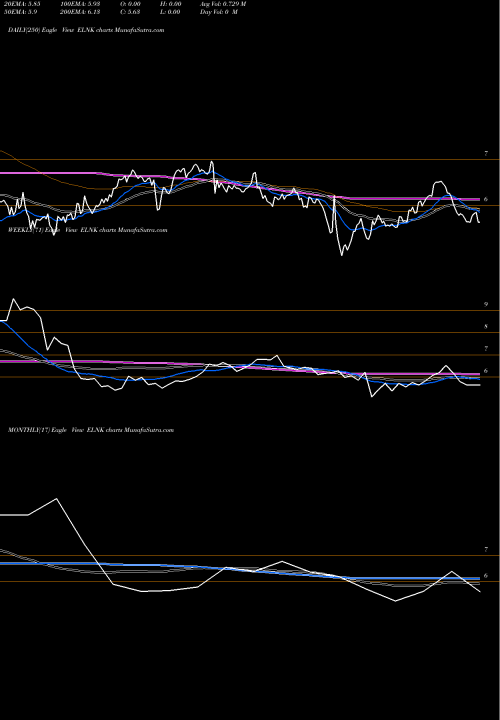Click the H: 0.00 high price

[171, 4]
